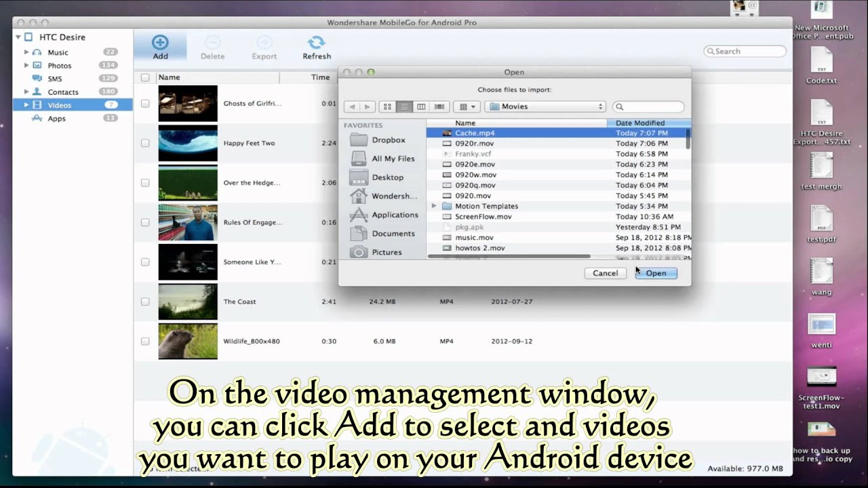Toggle select-all checkbox in video list header
The image size is (868, 488).
pyautogui.click(x=145, y=77)
